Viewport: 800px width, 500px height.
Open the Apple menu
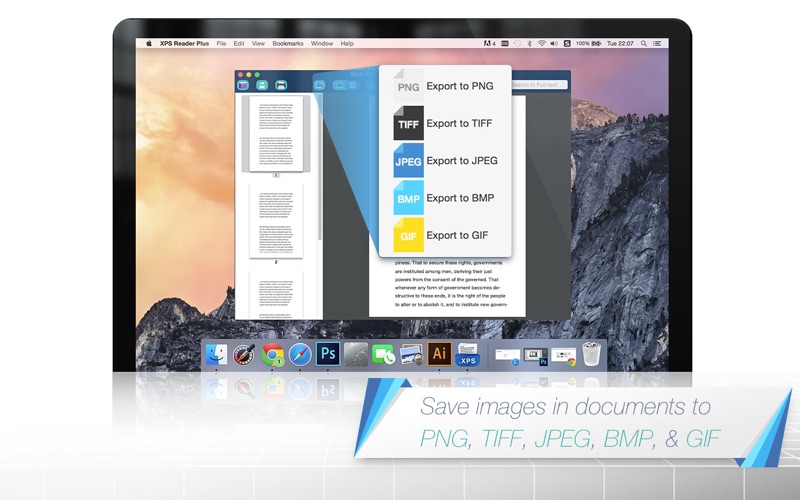pyautogui.click(x=149, y=43)
